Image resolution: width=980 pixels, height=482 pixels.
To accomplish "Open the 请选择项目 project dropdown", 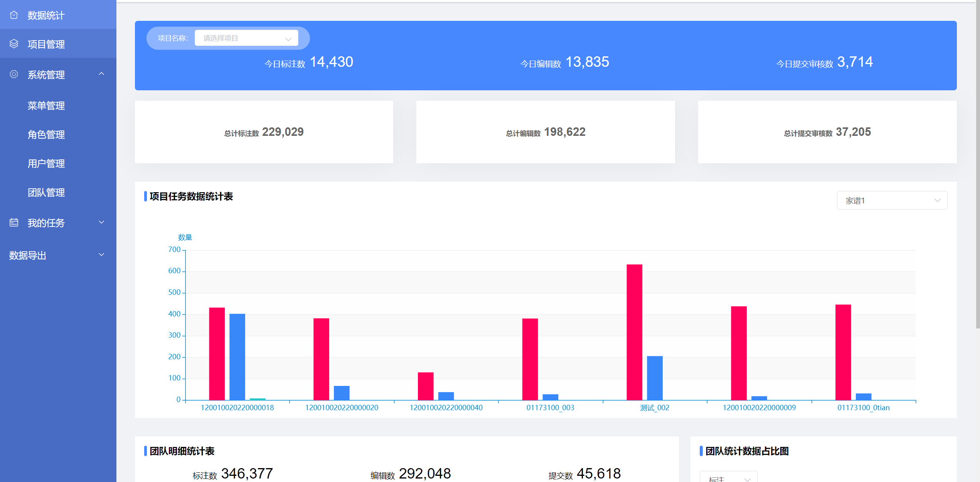I will point(246,38).
